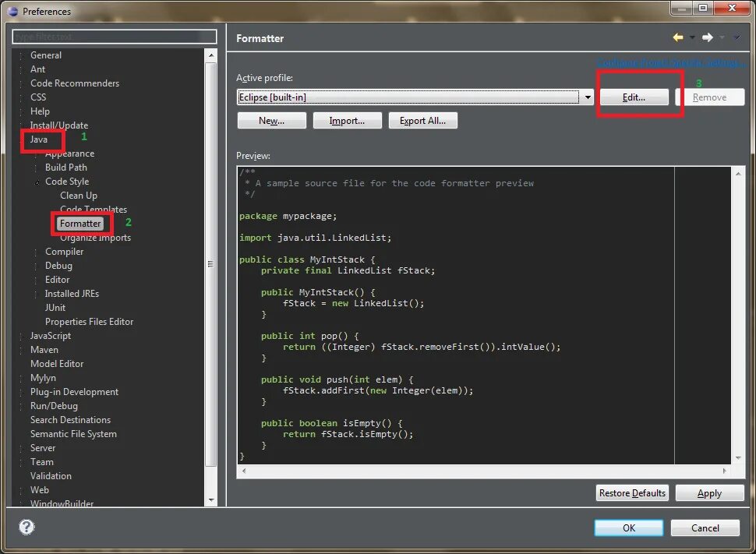
Task: Open the Active profile dropdown arrow
Action: 588,97
